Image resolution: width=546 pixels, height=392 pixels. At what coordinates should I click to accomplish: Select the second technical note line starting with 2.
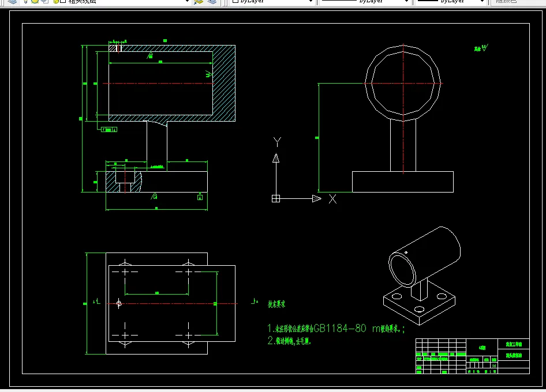289,341
